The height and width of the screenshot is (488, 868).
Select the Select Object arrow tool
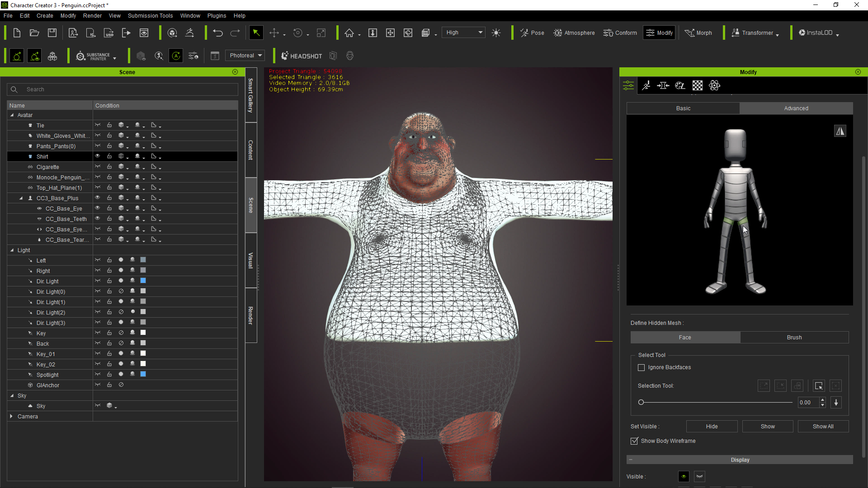(256, 33)
